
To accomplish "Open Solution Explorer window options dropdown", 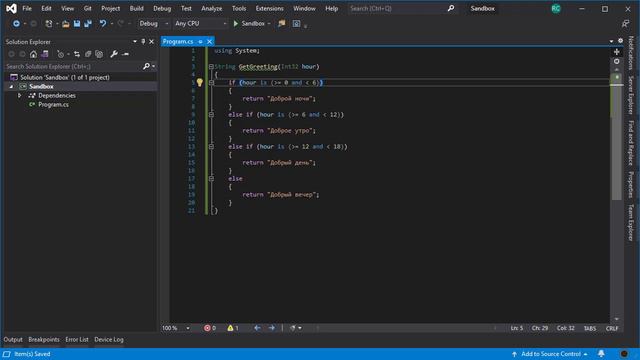I will click(135, 42).
